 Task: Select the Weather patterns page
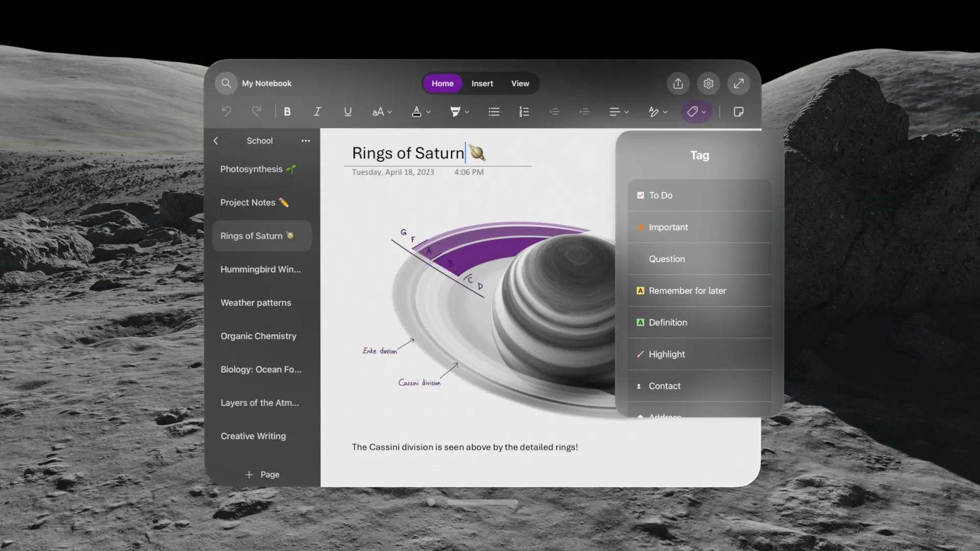pos(256,302)
